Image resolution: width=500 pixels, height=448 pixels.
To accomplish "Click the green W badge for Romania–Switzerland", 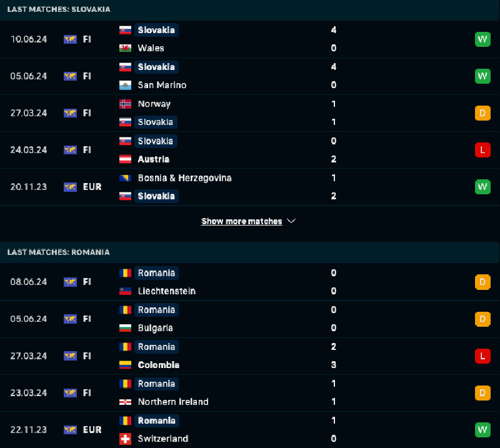I will pyautogui.click(x=482, y=430).
